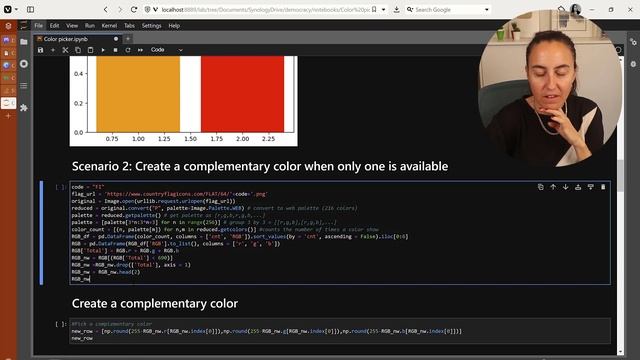Open a new launcher tab with plus
The width and height of the screenshot is (640, 360).
tap(128, 39)
